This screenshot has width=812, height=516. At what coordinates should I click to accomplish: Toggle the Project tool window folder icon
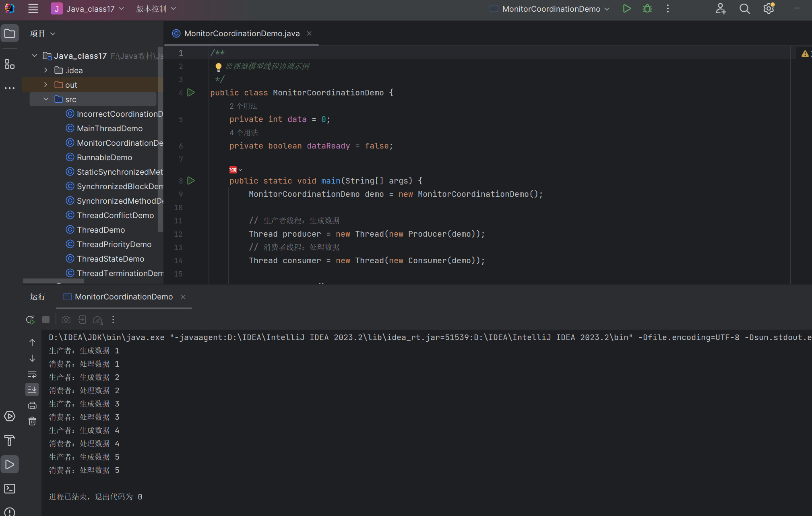coord(10,33)
